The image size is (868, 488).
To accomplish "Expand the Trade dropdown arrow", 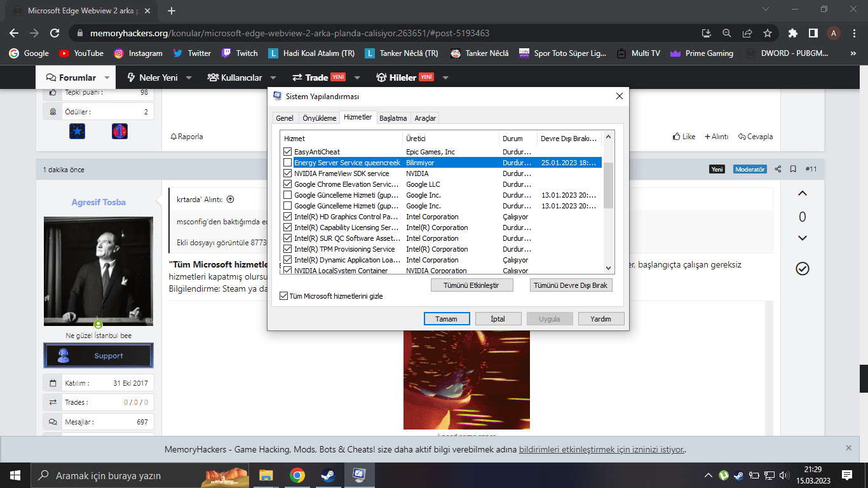I will tap(357, 78).
